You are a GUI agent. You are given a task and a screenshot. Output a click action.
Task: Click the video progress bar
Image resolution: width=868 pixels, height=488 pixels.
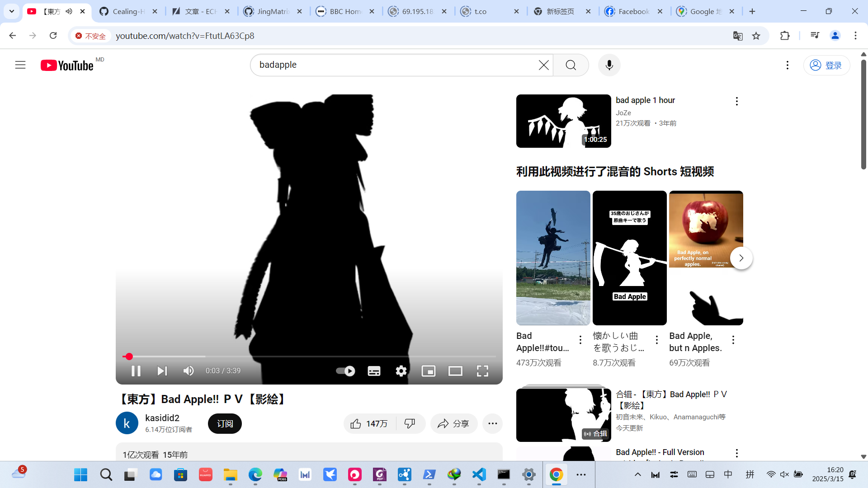tap(309, 357)
